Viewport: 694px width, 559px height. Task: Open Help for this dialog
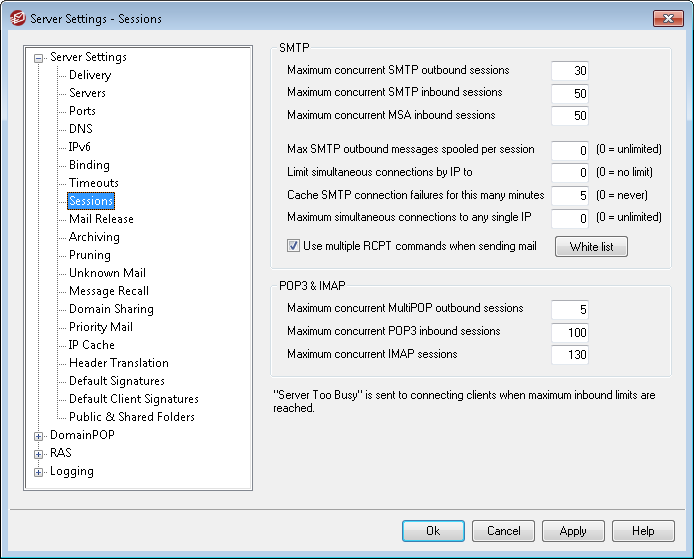643,531
